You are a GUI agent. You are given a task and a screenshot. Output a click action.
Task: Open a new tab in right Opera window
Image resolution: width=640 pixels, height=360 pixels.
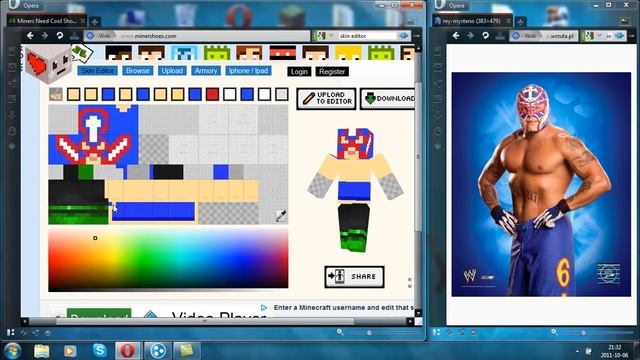pos(521,21)
